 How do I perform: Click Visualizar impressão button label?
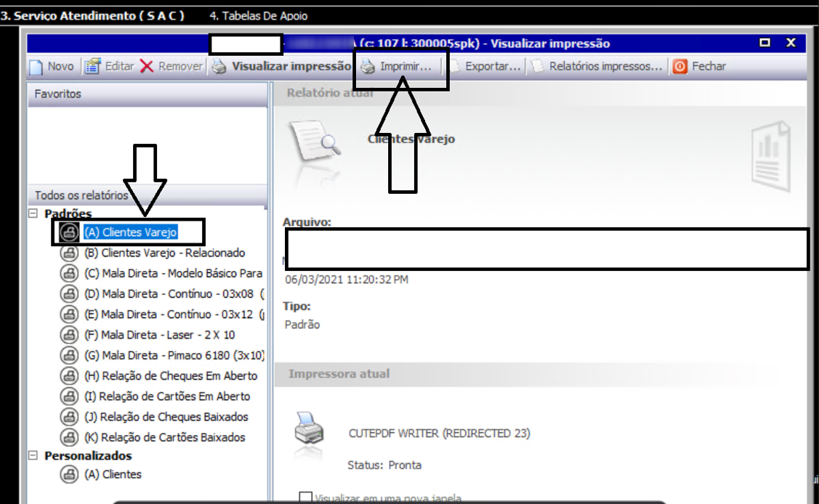[x=291, y=66]
